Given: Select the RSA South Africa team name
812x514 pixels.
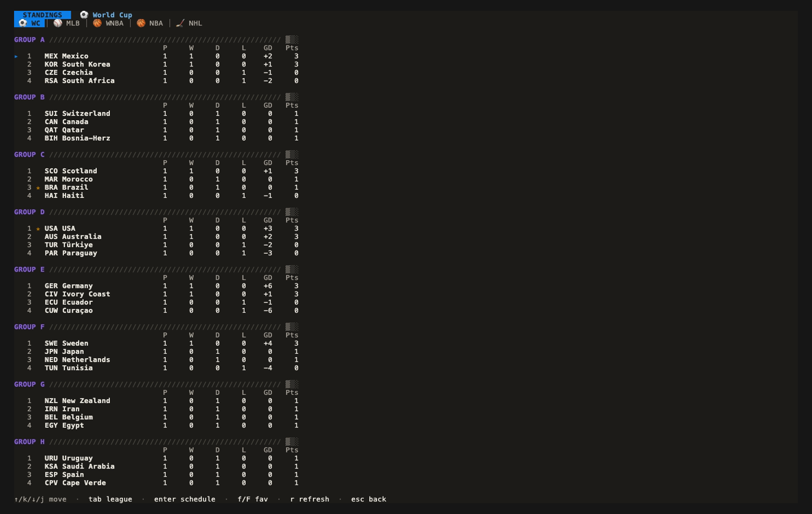Looking at the screenshot, I should [80, 81].
